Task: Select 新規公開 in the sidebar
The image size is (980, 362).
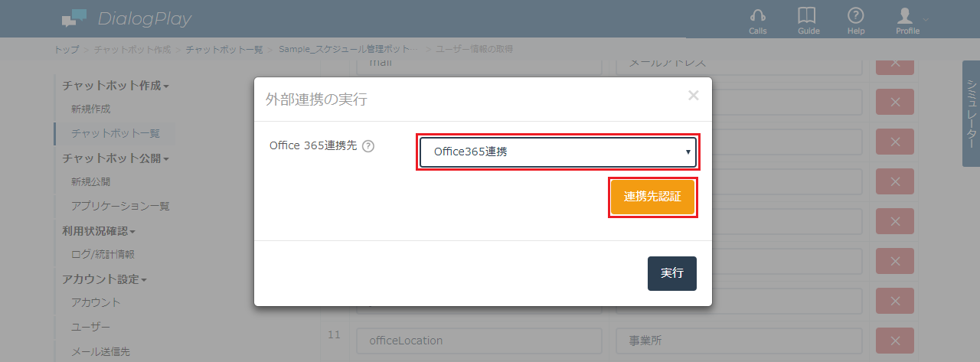Action: 90,182
